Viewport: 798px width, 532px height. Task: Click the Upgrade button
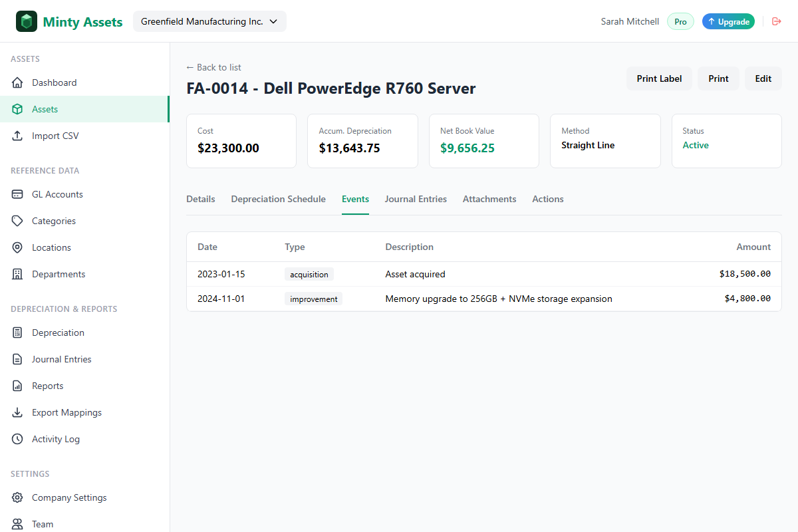pos(728,21)
